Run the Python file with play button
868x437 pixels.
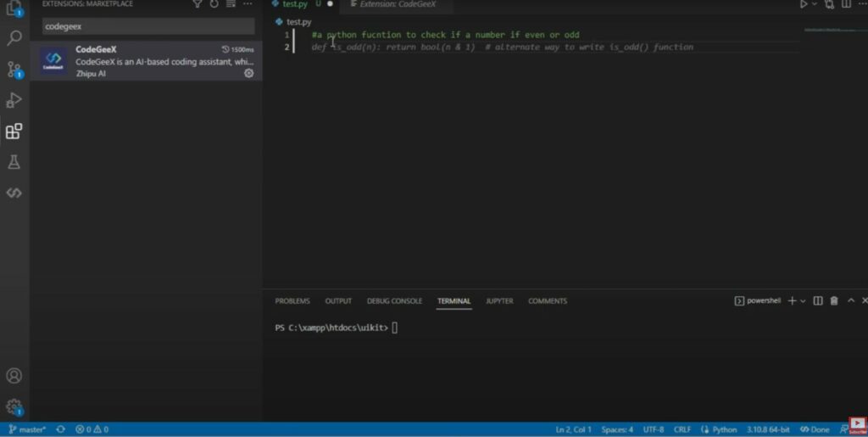pos(804,4)
